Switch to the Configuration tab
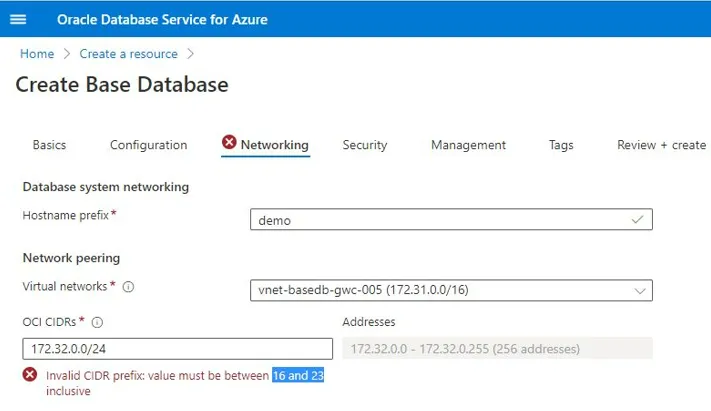 point(149,145)
